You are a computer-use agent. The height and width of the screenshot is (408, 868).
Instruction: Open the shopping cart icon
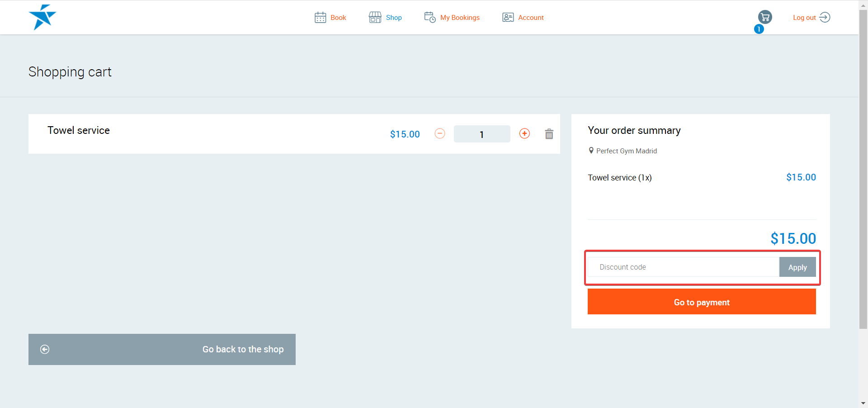[x=764, y=18]
